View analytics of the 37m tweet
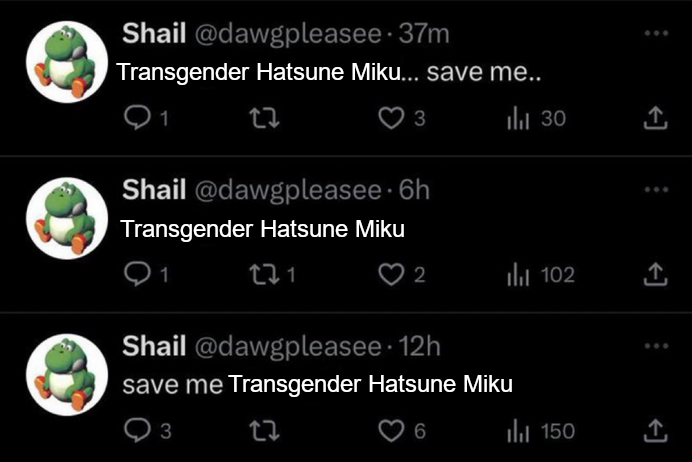The image size is (692, 462). [517, 119]
